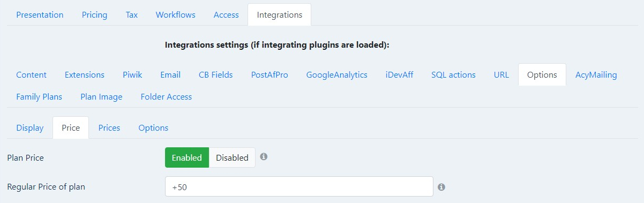Switch to the Presentation tab
The height and width of the screenshot is (203, 644).
40,15
